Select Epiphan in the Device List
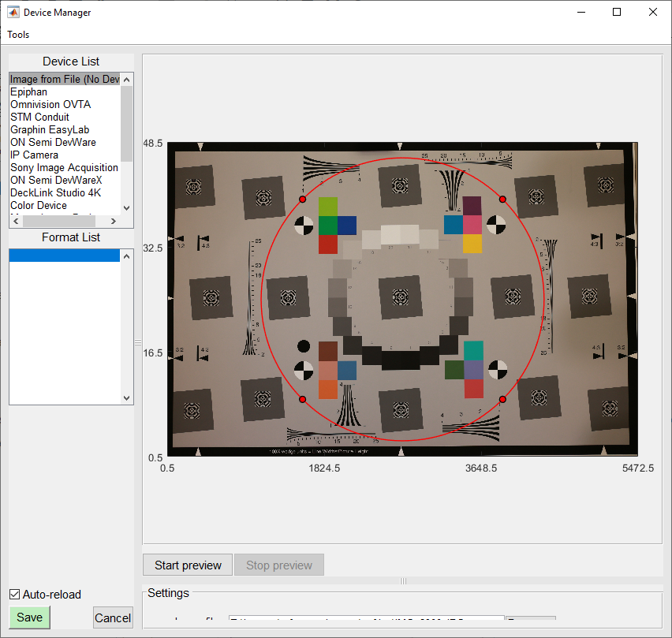Screen dimensions: 672x638 [x=28, y=91]
